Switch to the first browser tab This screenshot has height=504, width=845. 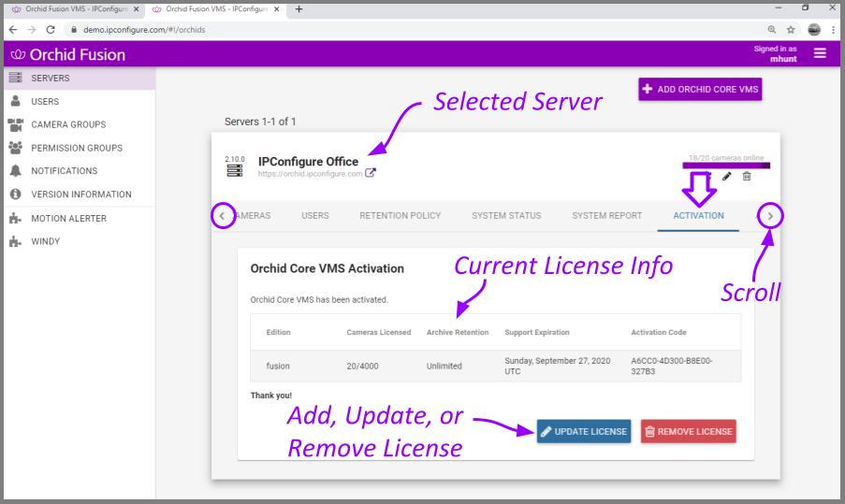tap(76, 9)
